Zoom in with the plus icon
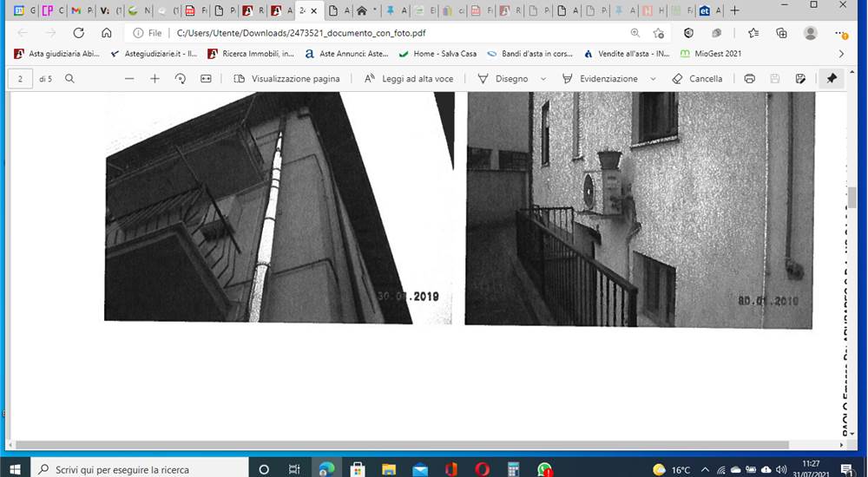The height and width of the screenshot is (477, 868). tap(155, 79)
